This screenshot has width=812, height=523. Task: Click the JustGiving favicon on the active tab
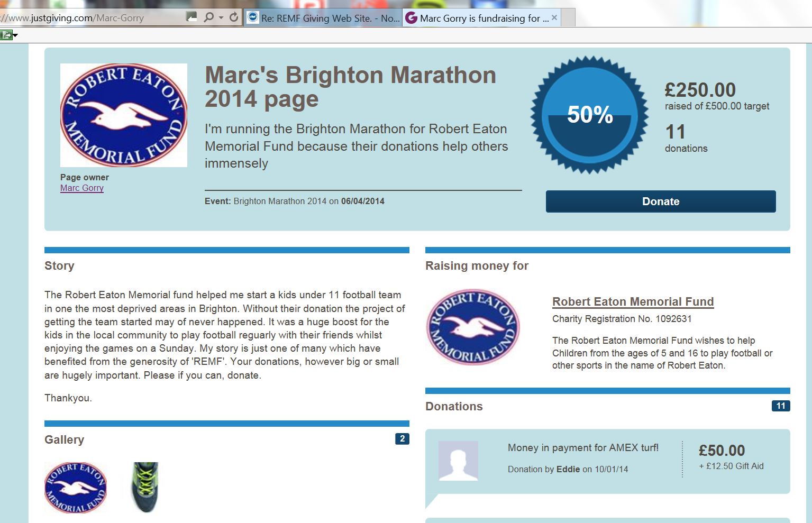412,18
